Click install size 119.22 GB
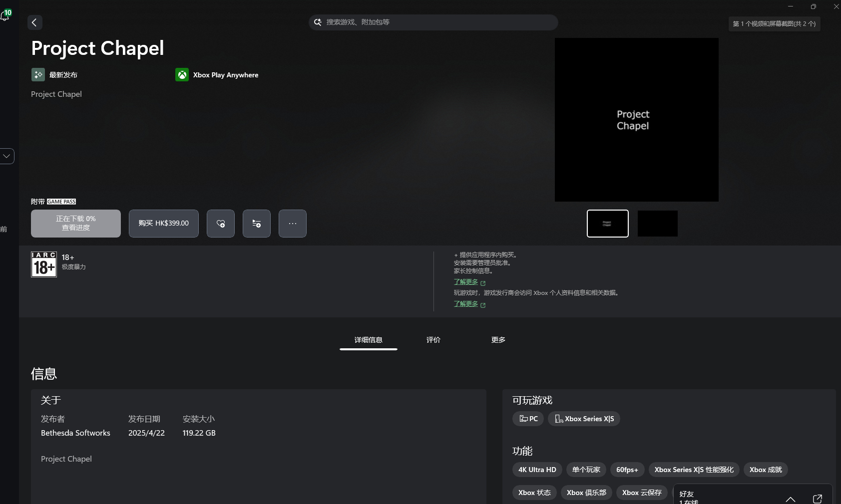 [x=199, y=433]
